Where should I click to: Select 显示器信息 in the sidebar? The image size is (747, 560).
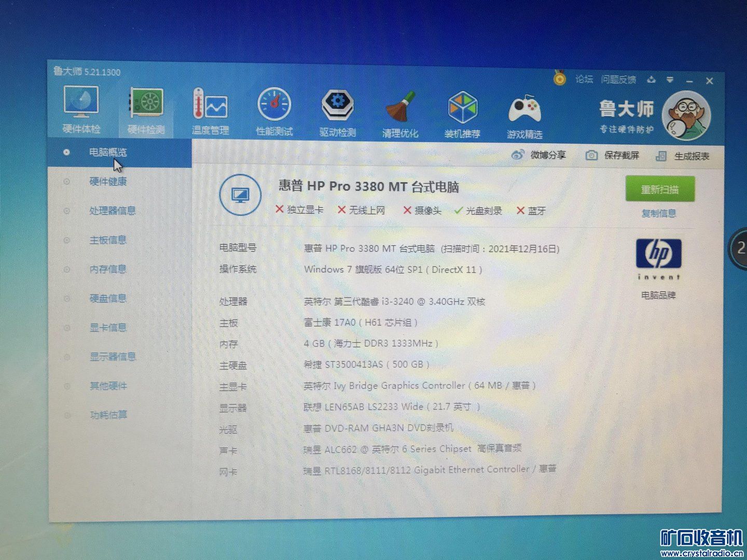pos(113,356)
